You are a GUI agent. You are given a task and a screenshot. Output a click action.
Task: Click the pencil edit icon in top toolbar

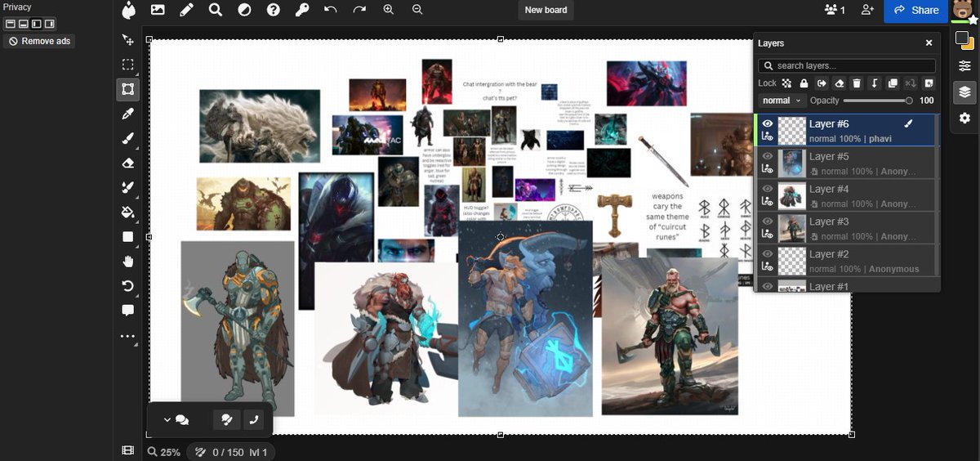point(186,10)
